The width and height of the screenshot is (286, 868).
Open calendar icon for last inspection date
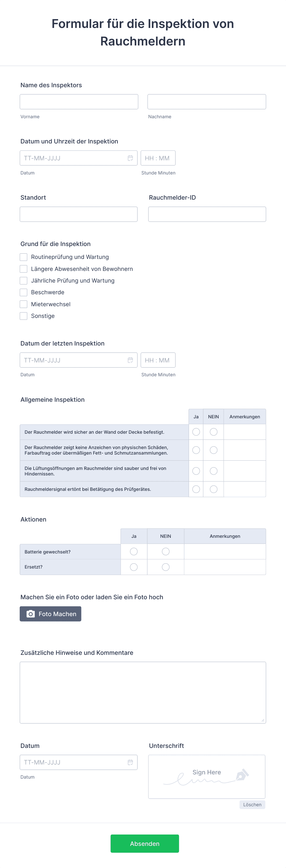[x=130, y=360]
